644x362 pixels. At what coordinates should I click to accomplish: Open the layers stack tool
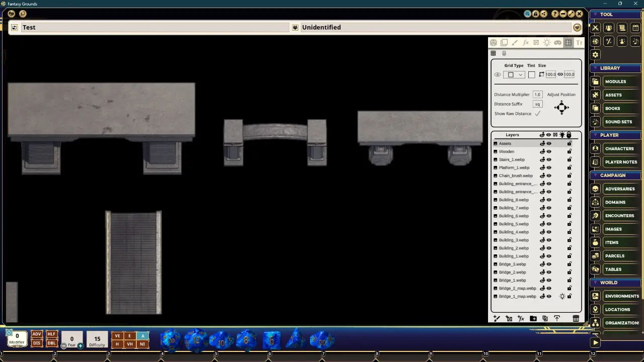coord(504,43)
